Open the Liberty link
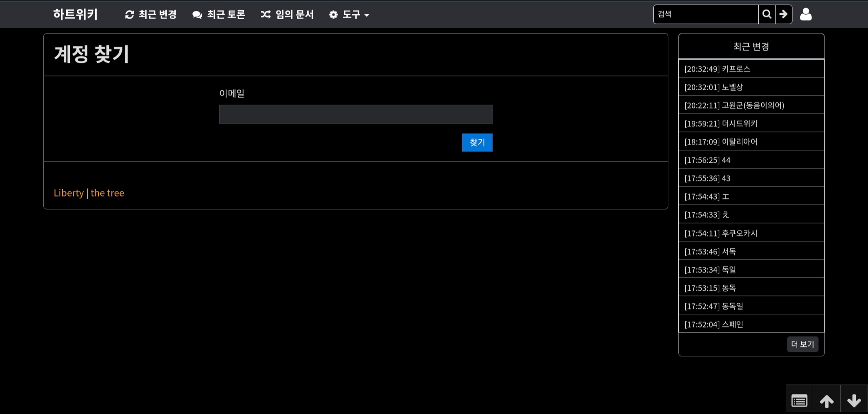868x414 pixels. (x=69, y=193)
